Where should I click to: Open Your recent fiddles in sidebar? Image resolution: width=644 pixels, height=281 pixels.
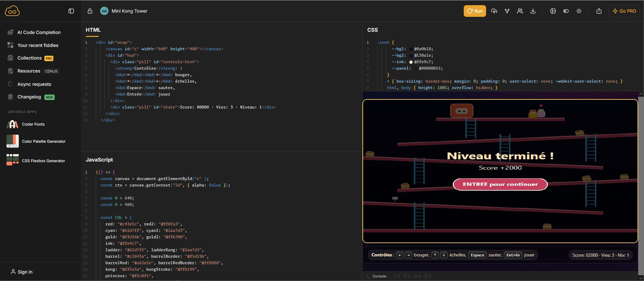[x=38, y=45]
